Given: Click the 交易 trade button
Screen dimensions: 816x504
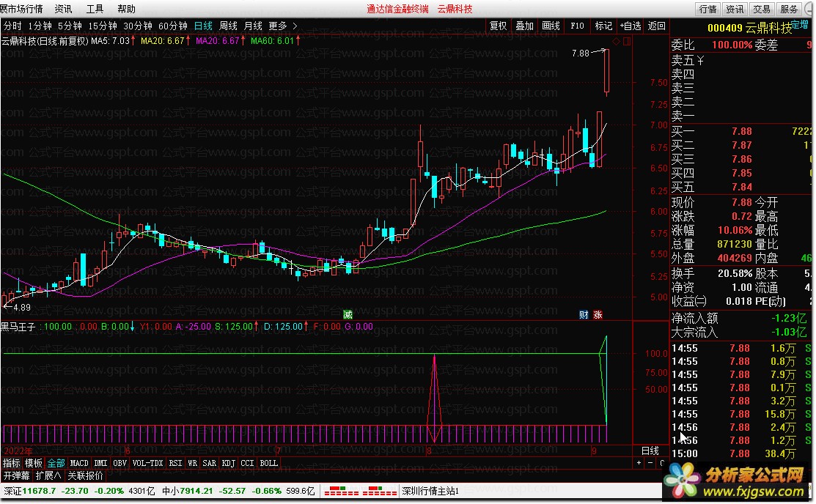Looking at the screenshot, I should (762, 9).
